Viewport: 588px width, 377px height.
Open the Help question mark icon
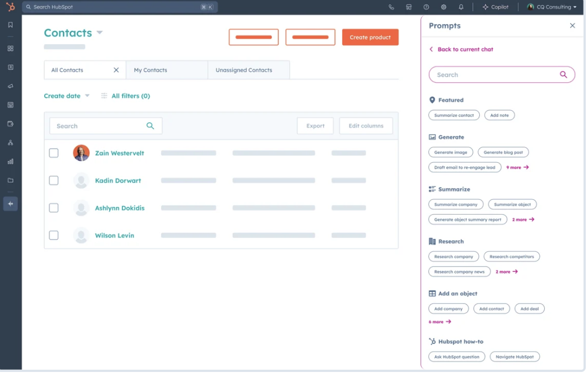tap(426, 7)
